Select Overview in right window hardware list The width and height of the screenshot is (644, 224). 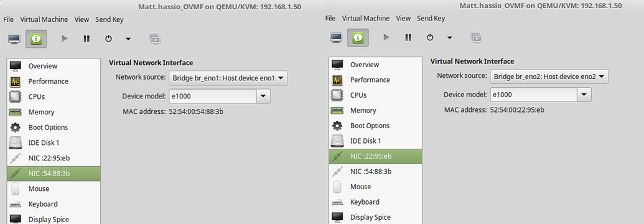click(x=375, y=65)
